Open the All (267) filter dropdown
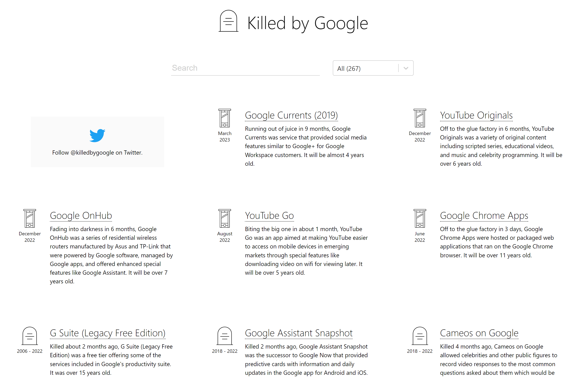 [373, 68]
